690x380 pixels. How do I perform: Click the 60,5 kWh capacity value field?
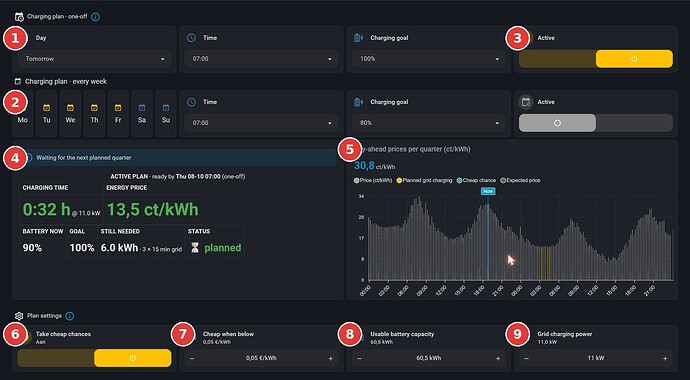429,358
